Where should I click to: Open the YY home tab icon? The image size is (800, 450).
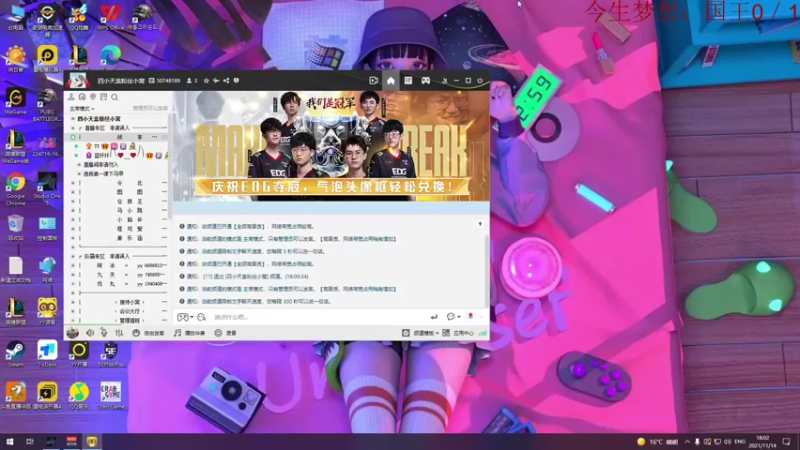(x=390, y=81)
